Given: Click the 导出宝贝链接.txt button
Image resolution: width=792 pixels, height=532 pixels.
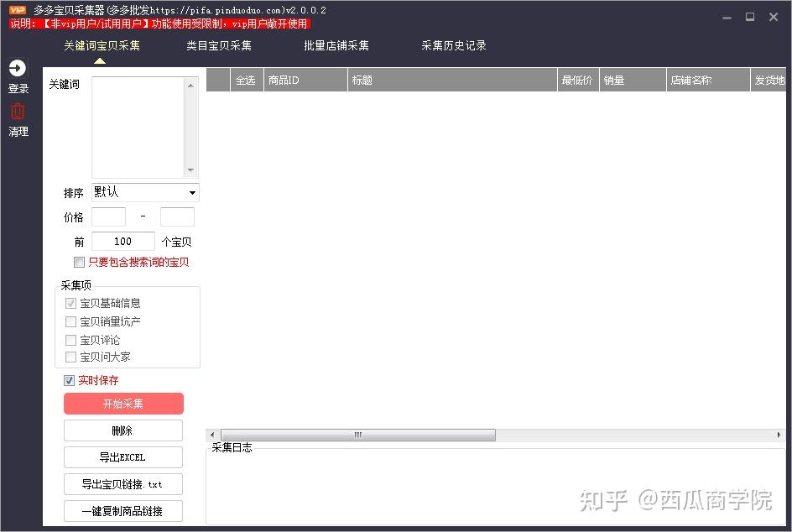Looking at the screenshot, I should click(x=122, y=484).
